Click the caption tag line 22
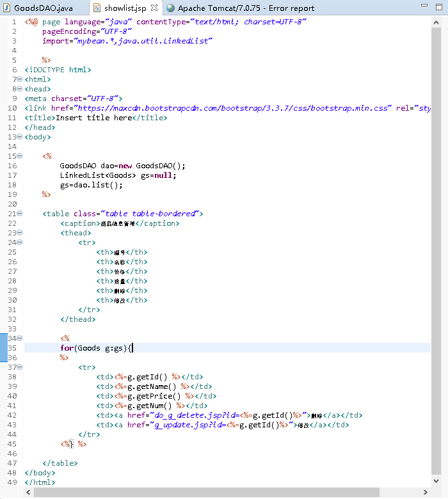This screenshot has height=499, width=448. [x=120, y=223]
